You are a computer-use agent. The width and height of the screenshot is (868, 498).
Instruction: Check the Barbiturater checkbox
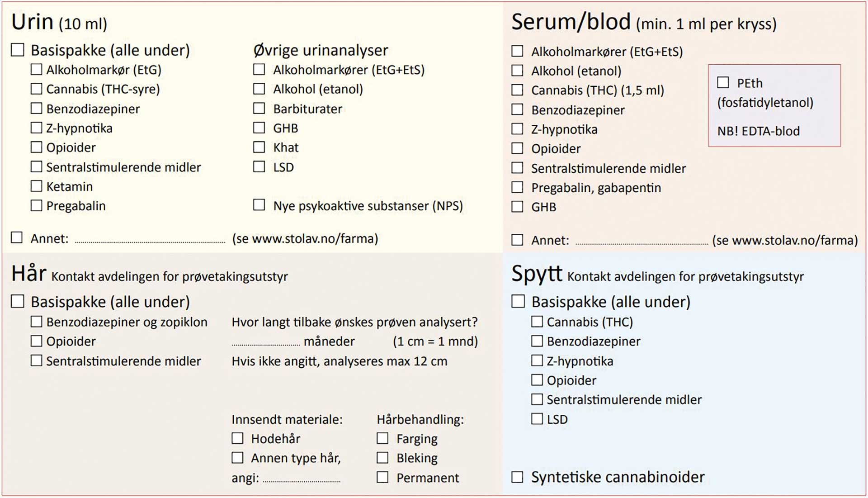click(x=259, y=108)
